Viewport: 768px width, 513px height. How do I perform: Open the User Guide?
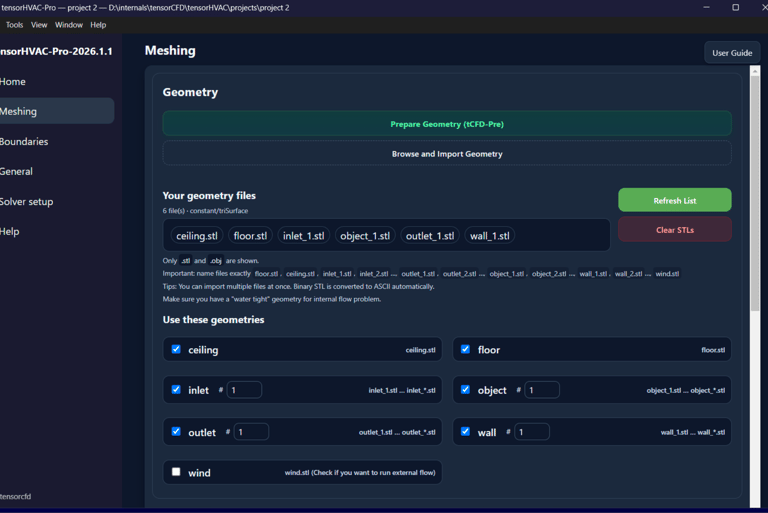click(732, 53)
